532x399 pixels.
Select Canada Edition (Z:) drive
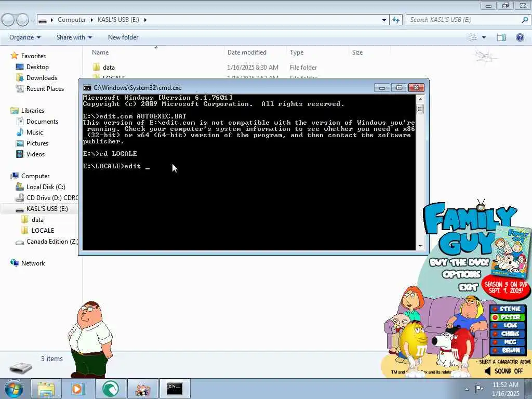tap(52, 241)
